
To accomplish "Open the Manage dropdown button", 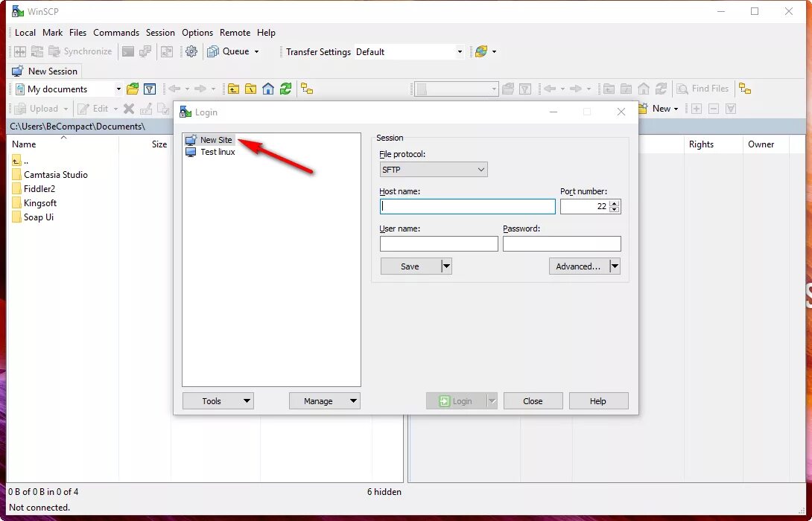I will tap(325, 401).
